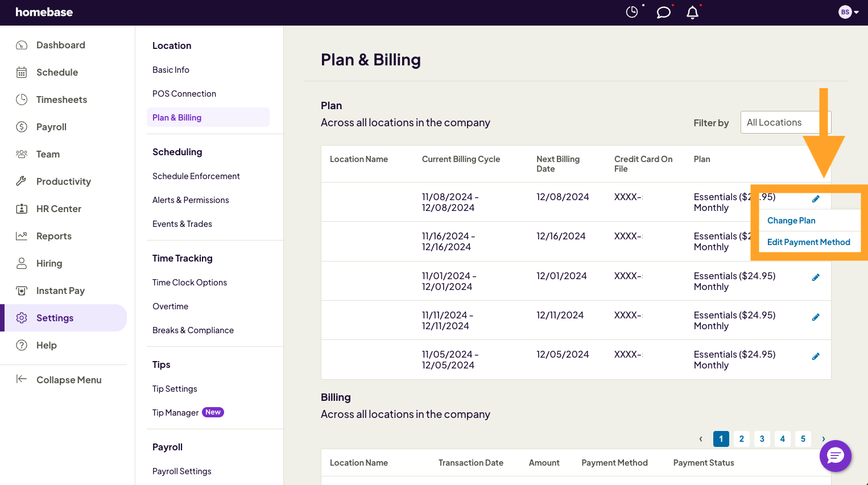The width and height of the screenshot is (868, 485).
Task: Click the time clock icon in top bar
Action: pyautogui.click(x=631, y=11)
